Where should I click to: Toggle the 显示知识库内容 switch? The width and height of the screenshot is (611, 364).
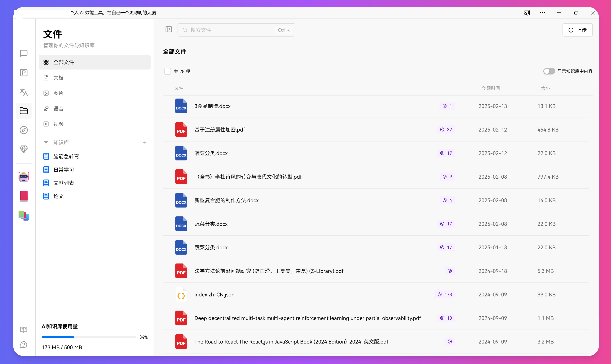click(549, 71)
